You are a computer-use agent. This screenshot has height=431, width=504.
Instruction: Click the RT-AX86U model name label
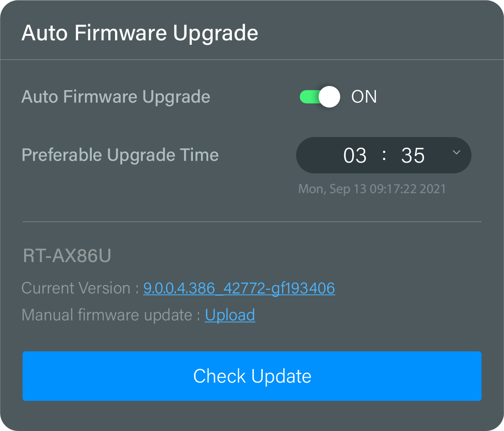[x=67, y=255]
